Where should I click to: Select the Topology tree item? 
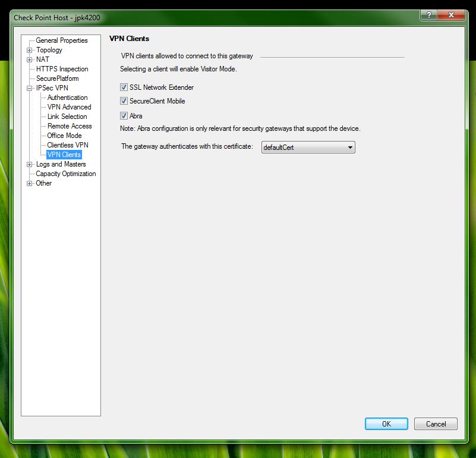(x=49, y=50)
